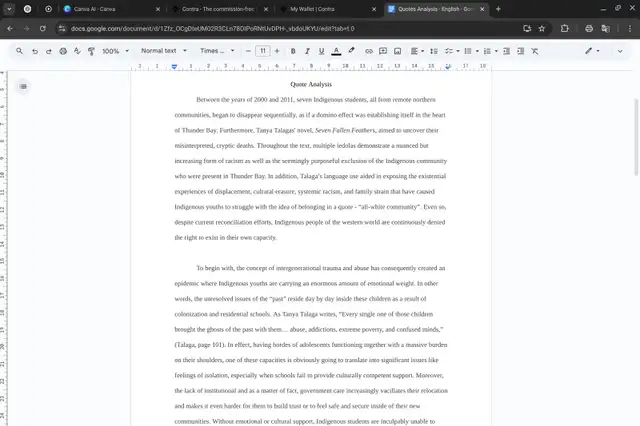Screen dimensions: 640x426
Task: Open the numbered list options
Action: (490, 51)
